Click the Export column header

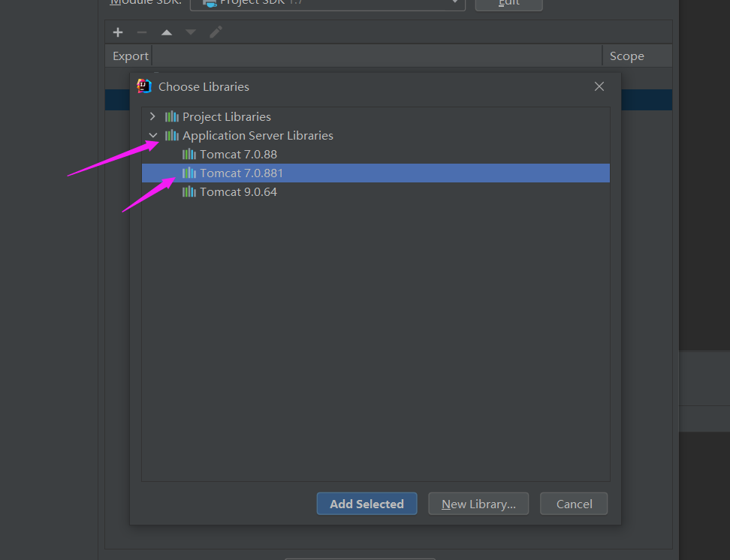click(130, 56)
